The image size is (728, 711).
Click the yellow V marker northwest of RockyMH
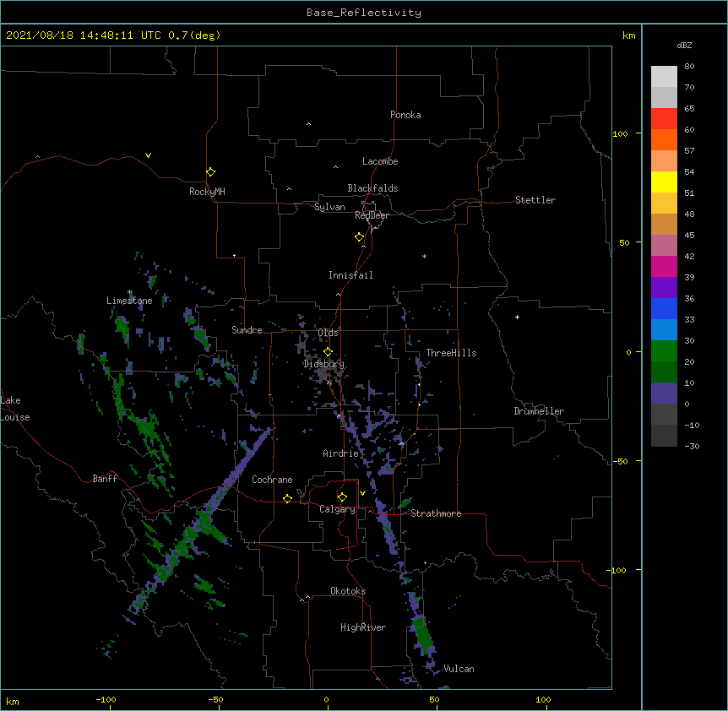(148, 155)
